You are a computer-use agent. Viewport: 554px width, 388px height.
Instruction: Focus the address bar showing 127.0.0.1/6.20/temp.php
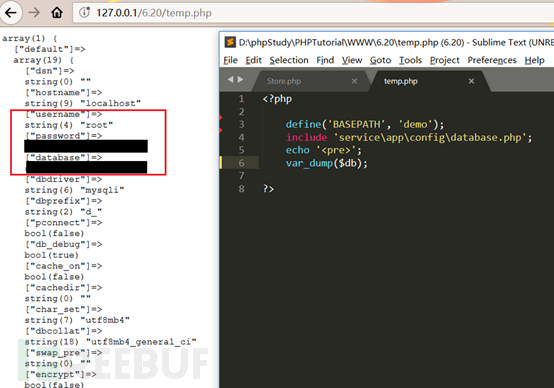[x=313, y=13]
